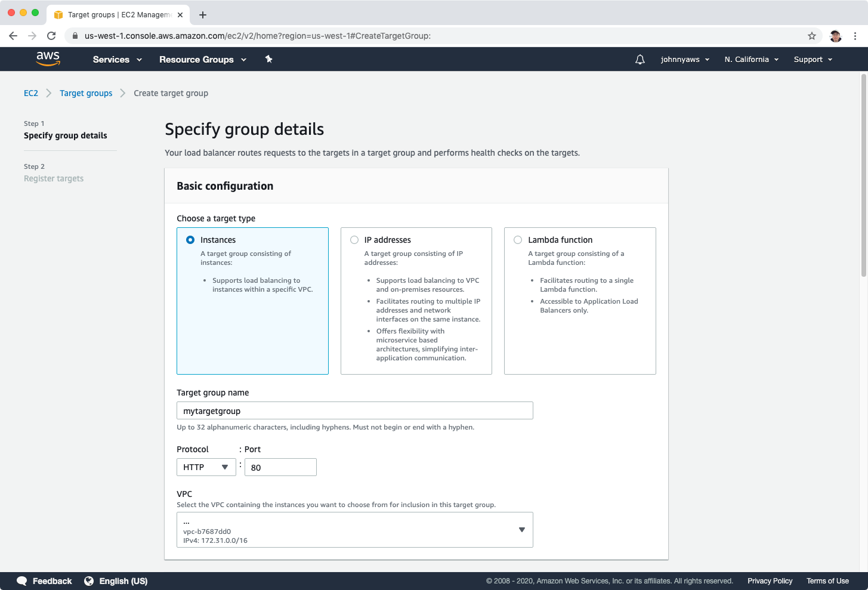This screenshot has height=590, width=868.
Task: Click Specify group details step 1
Action: [x=66, y=135]
